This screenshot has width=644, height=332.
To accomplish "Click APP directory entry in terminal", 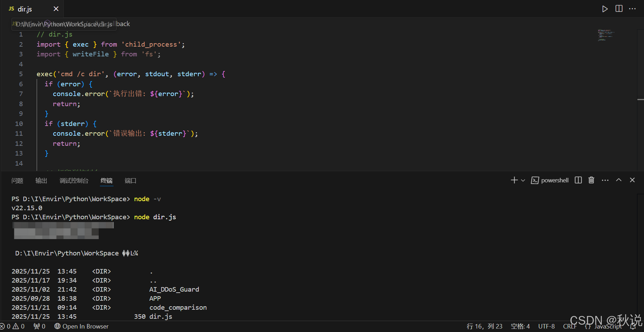I will point(155,299).
